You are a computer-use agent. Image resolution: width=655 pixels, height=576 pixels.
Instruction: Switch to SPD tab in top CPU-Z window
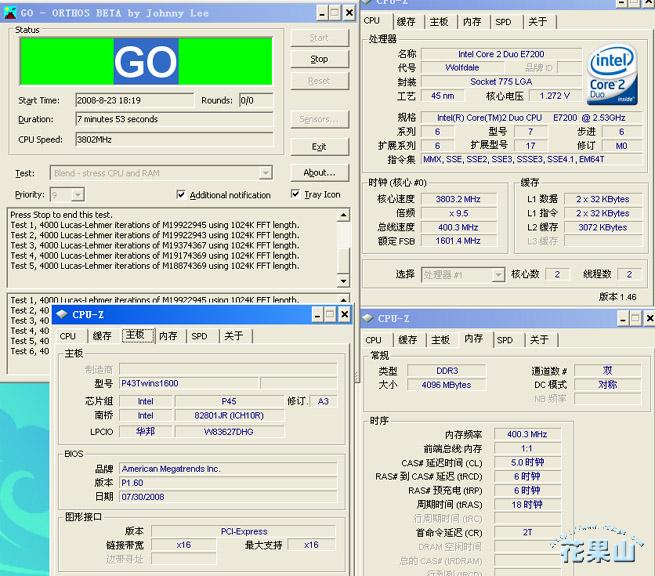click(x=503, y=21)
